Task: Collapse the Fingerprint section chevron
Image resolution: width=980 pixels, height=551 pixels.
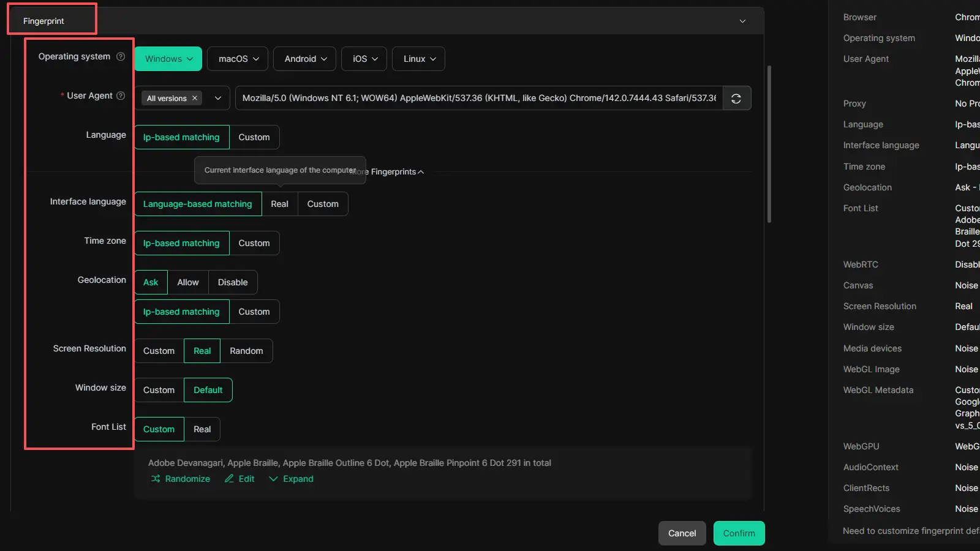Action: [742, 21]
